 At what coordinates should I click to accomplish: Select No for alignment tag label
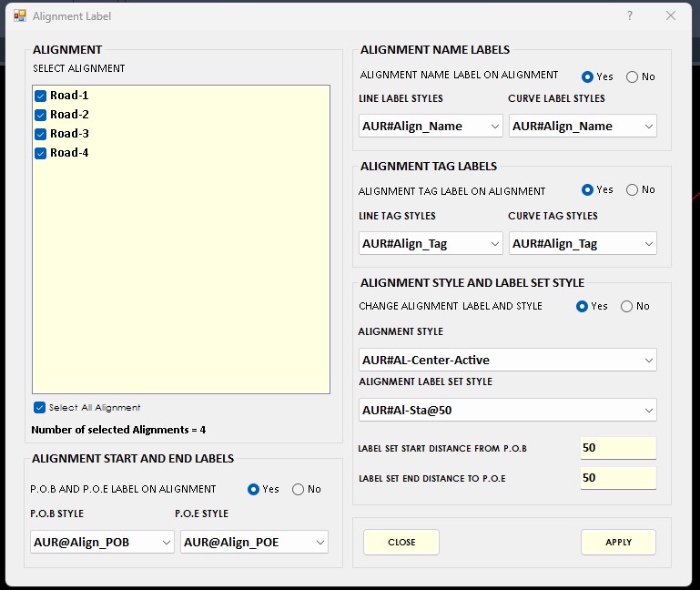[x=633, y=189]
